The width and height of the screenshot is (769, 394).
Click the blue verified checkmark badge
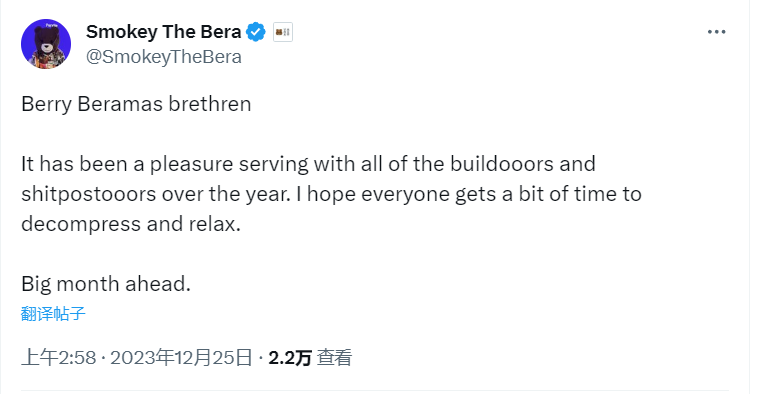(256, 32)
